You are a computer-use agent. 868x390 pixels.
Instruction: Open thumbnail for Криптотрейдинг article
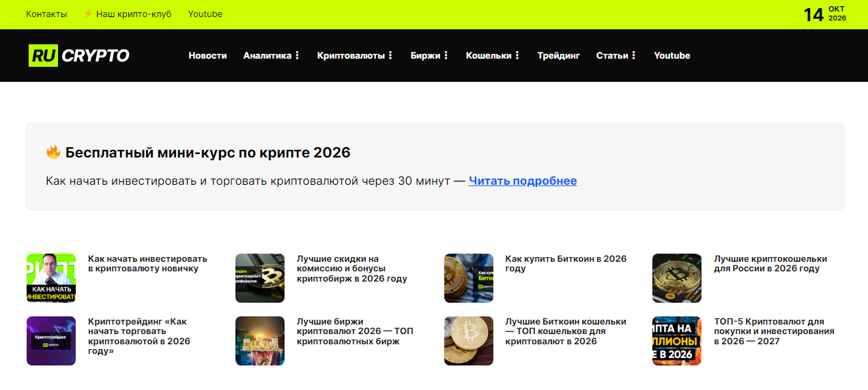coord(51,341)
